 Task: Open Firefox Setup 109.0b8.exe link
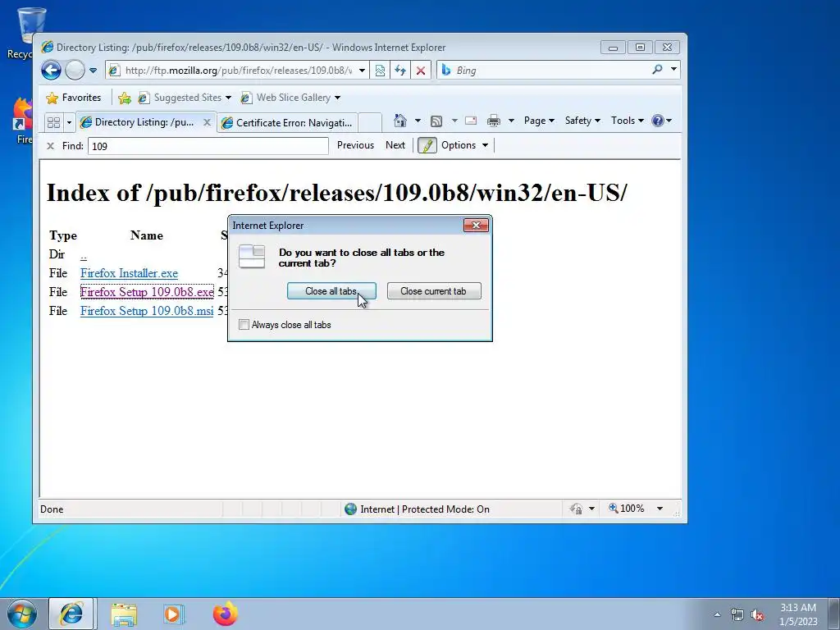point(147,292)
